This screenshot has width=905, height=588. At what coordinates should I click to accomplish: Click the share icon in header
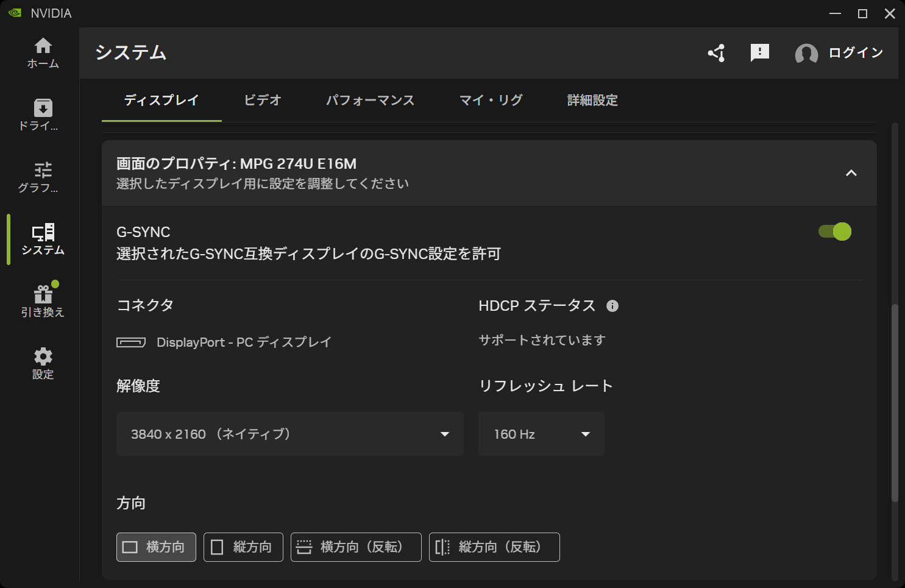(717, 53)
